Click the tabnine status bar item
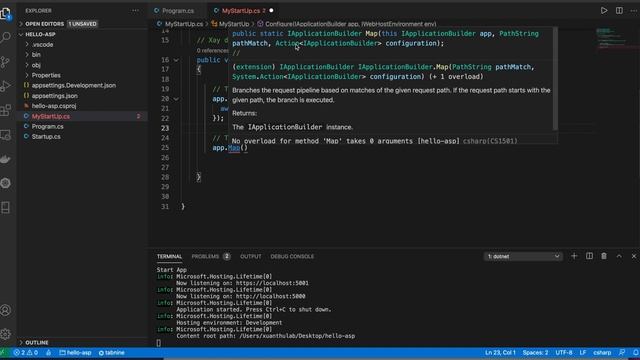This screenshot has height=360, width=640. pyautogui.click(x=111, y=353)
